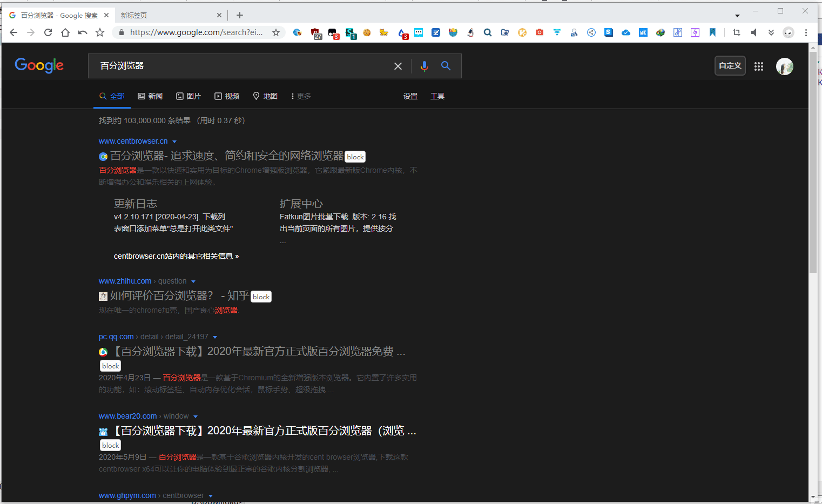Close the 百分浏览器 Google 搜索 tab
Screen dimensions: 822x504
point(106,15)
